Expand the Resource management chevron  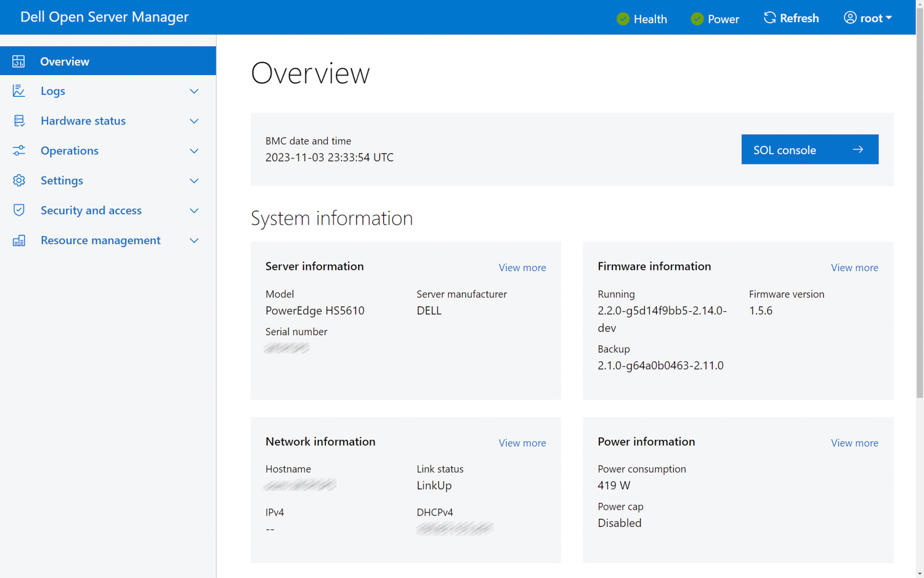[194, 241]
